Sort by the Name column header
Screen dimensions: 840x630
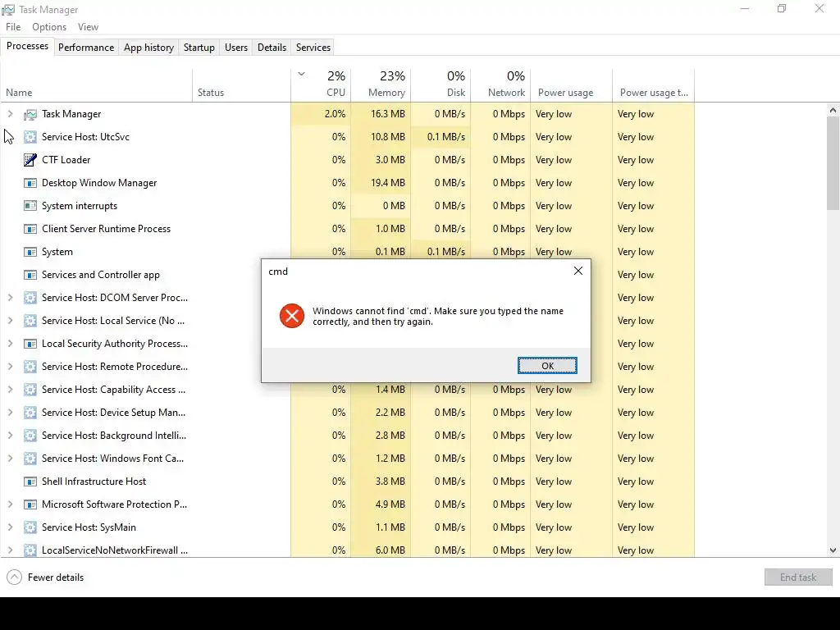coord(97,84)
